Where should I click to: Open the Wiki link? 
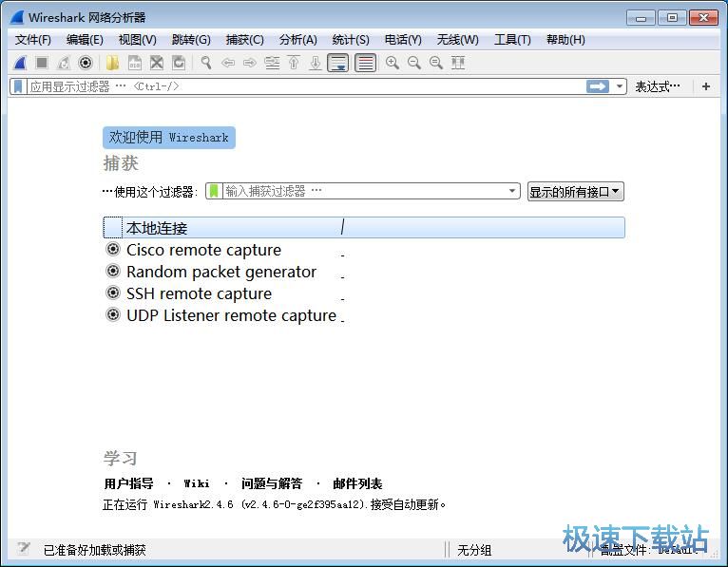[x=197, y=484]
